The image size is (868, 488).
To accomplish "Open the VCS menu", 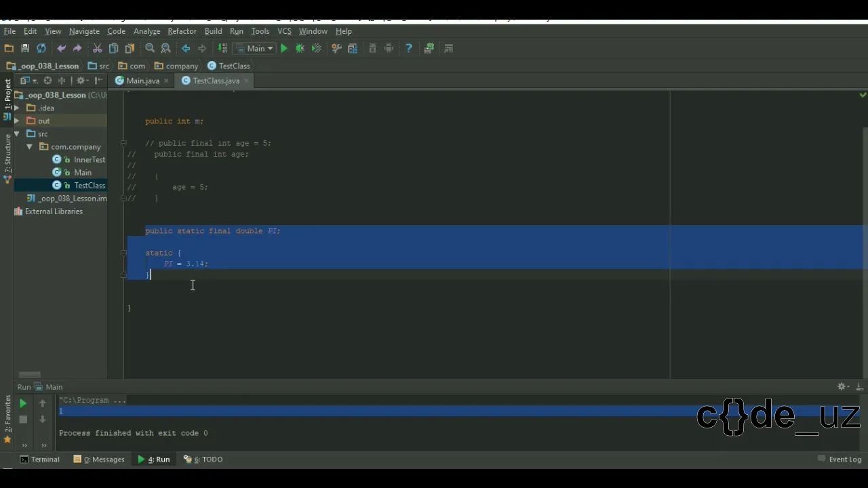I will [x=284, y=31].
